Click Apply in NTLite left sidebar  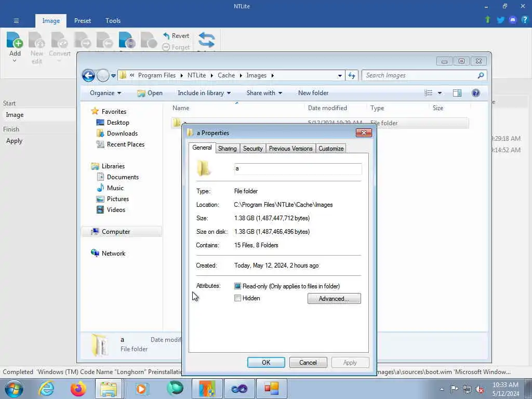click(x=14, y=141)
